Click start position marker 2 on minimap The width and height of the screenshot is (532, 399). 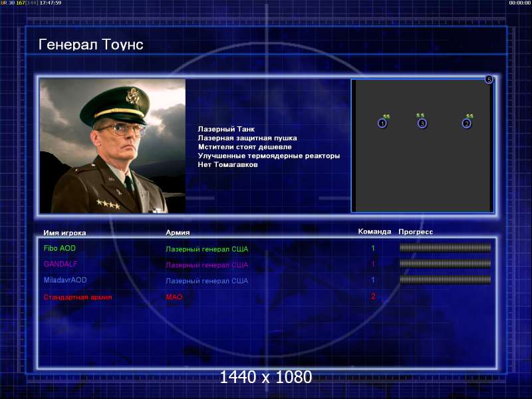[x=467, y=124]
